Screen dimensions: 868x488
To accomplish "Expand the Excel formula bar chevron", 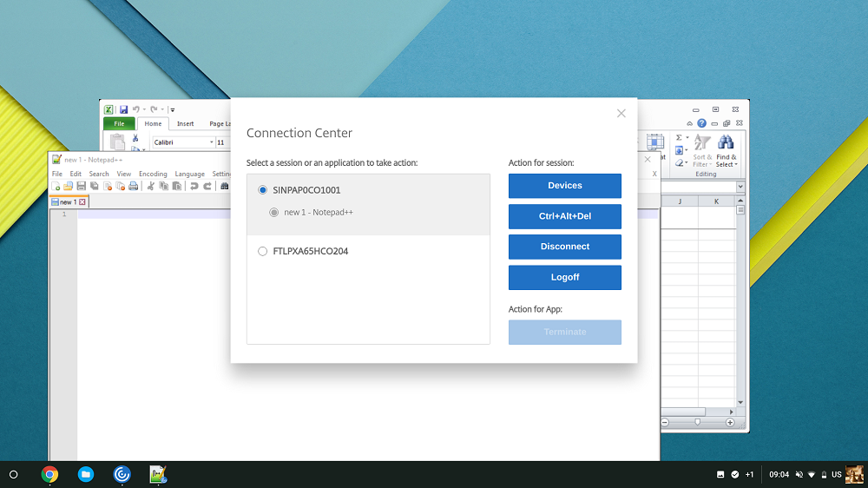I will point(740,187).
